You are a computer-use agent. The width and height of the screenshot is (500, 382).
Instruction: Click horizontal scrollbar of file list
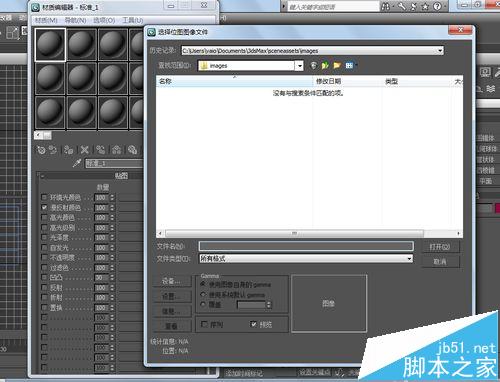tap(294, 233)
